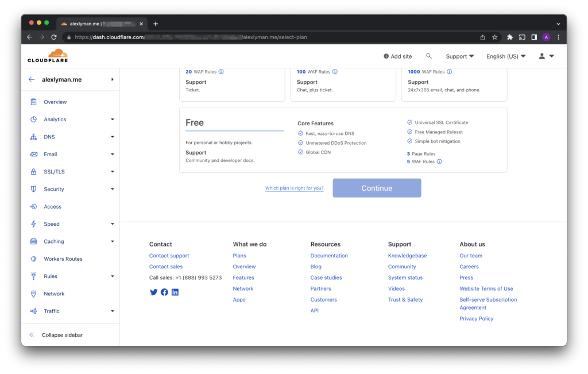Click the Twitter icon in footer

[x=153, y=292]
